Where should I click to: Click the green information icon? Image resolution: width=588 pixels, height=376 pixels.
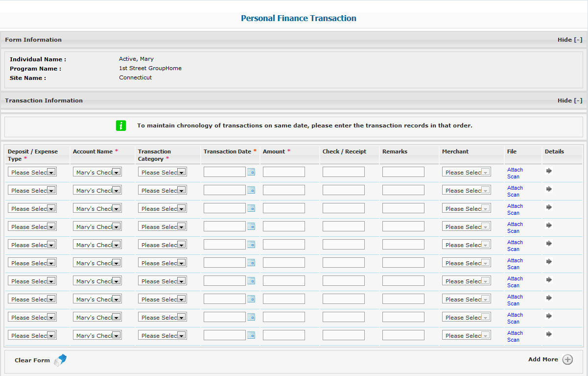(121, 125)
